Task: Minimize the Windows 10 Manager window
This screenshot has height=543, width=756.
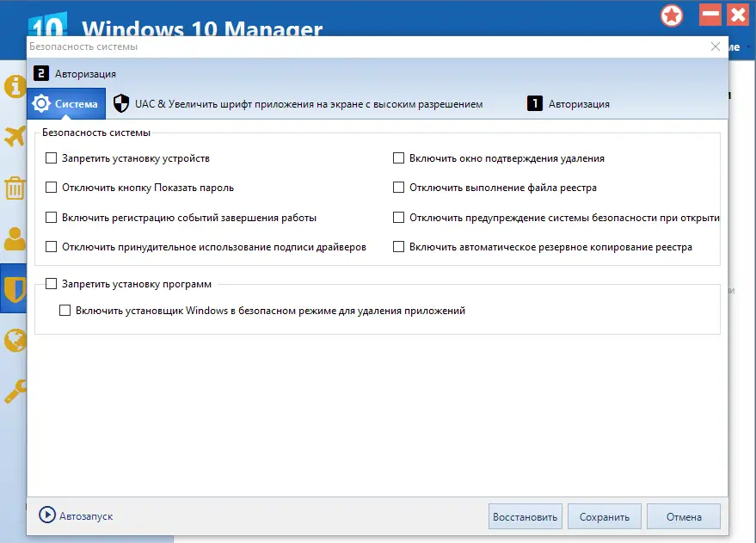Action: click(710, 15)
